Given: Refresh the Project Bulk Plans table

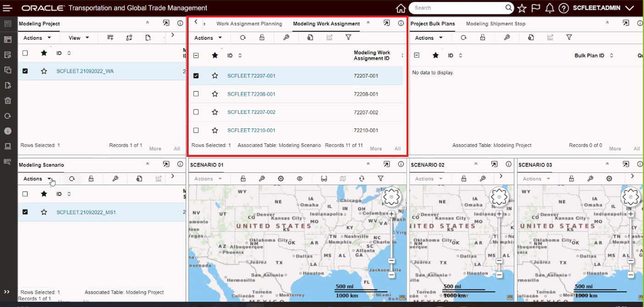Looking at the screenshot, I should click(463, 38).
